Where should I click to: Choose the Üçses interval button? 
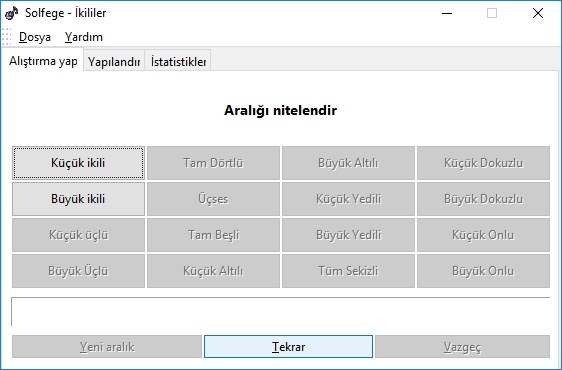tap(213, 199)
